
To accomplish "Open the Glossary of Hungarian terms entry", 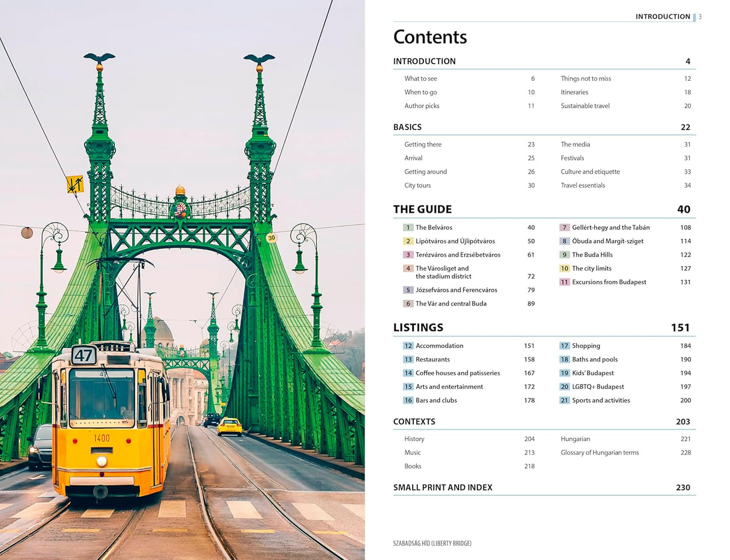I will pyautogui.click(x=599, y=452).
